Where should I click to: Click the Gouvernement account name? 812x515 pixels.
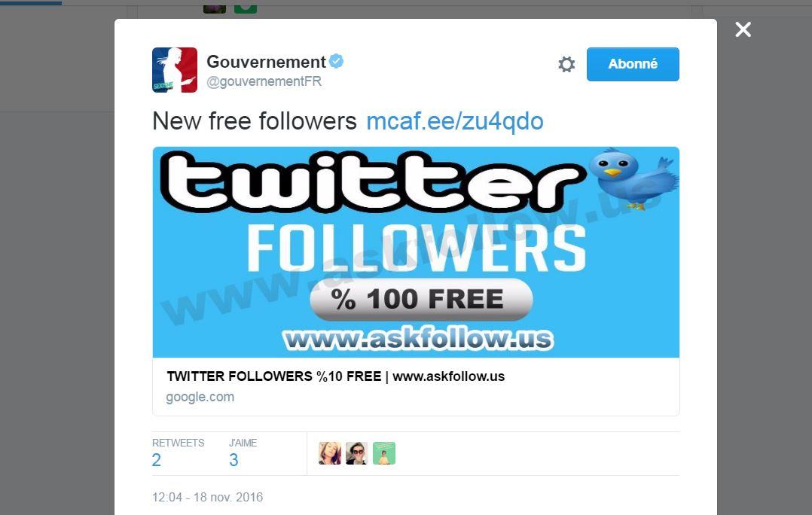click(266, 62)
